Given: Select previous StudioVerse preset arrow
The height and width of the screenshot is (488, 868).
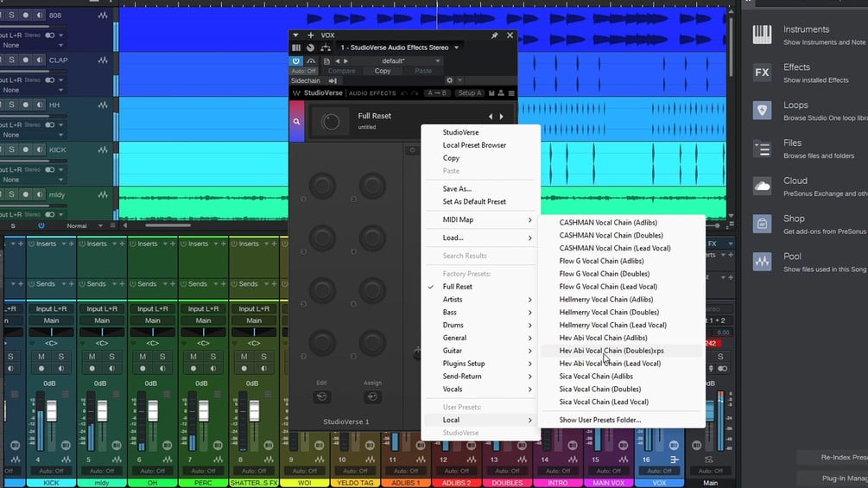Looking at the screenshot, I should [x=491, y=117].
